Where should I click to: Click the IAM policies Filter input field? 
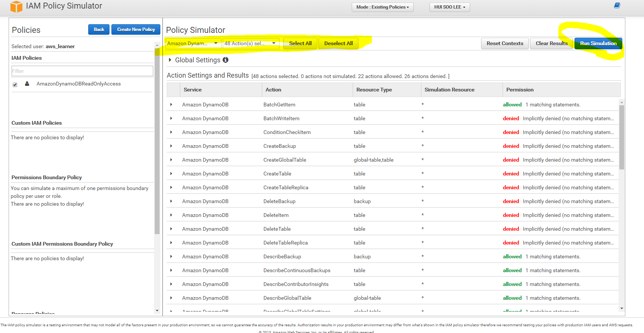82,71
